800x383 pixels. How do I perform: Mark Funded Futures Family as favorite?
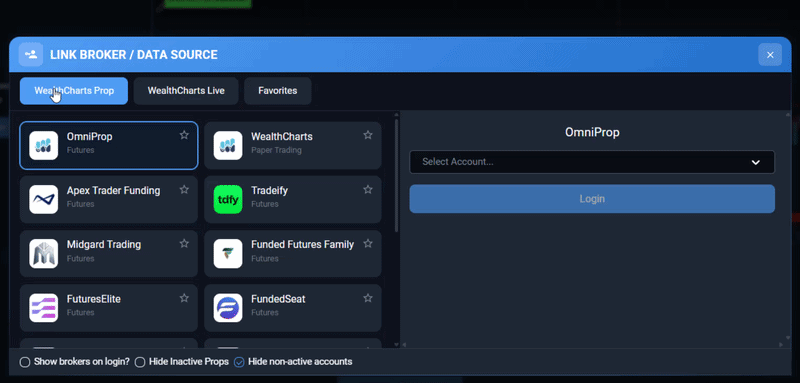pyautogui.click(x=368, y=243)
